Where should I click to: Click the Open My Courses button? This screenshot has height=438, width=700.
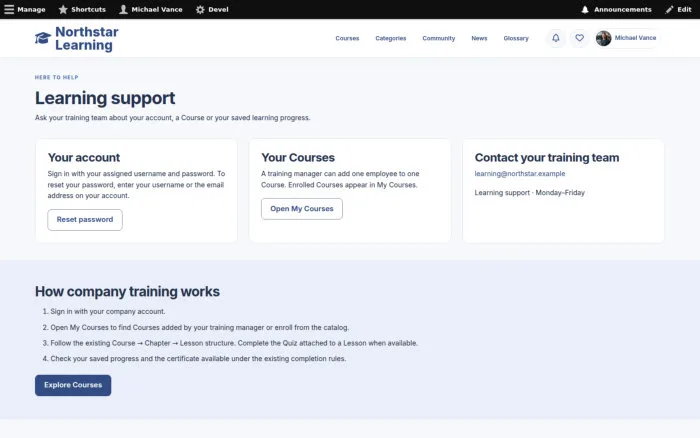point(302,209)
